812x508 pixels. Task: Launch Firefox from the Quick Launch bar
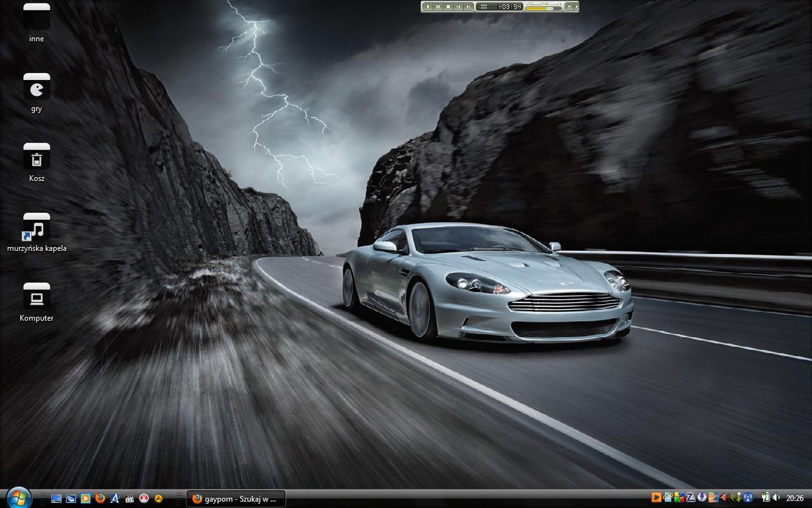100,498
